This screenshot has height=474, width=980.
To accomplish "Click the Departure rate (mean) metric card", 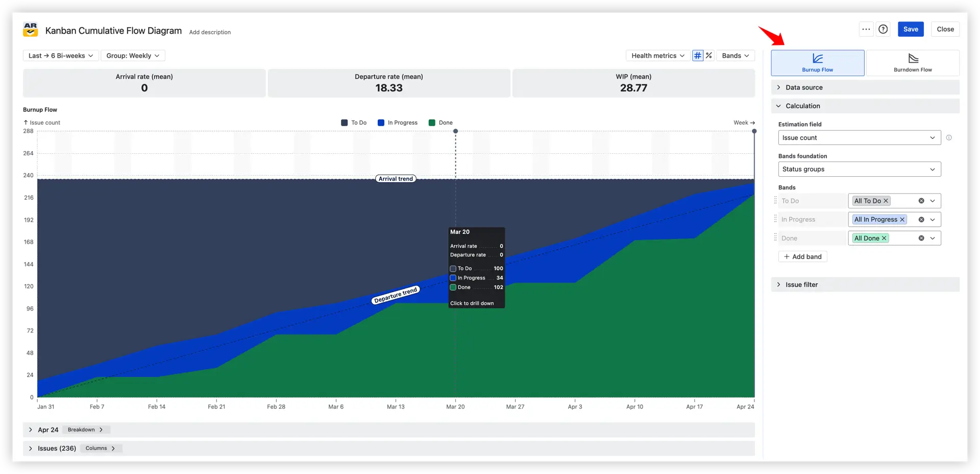I will point(389,83).
